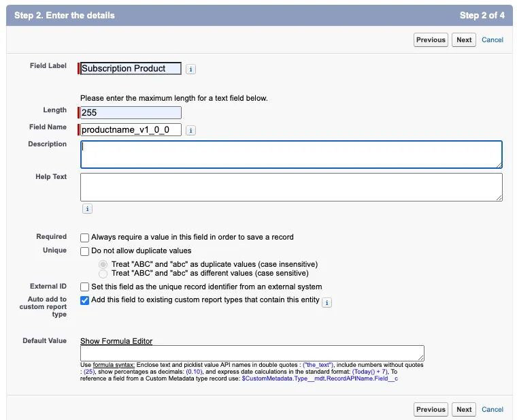
Task: Click the top Cancel link
Action: click(x=493, y=40)
